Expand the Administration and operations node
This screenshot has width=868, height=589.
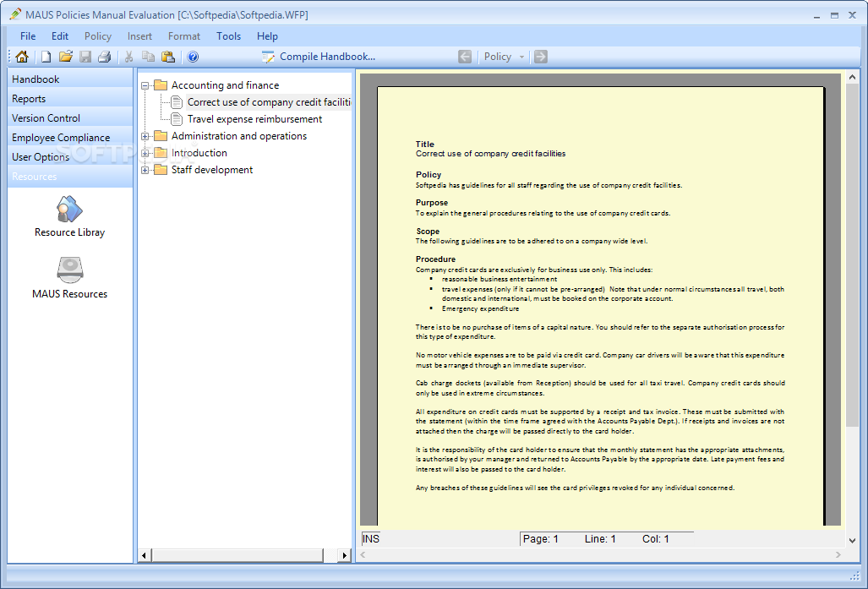[145, 136]
